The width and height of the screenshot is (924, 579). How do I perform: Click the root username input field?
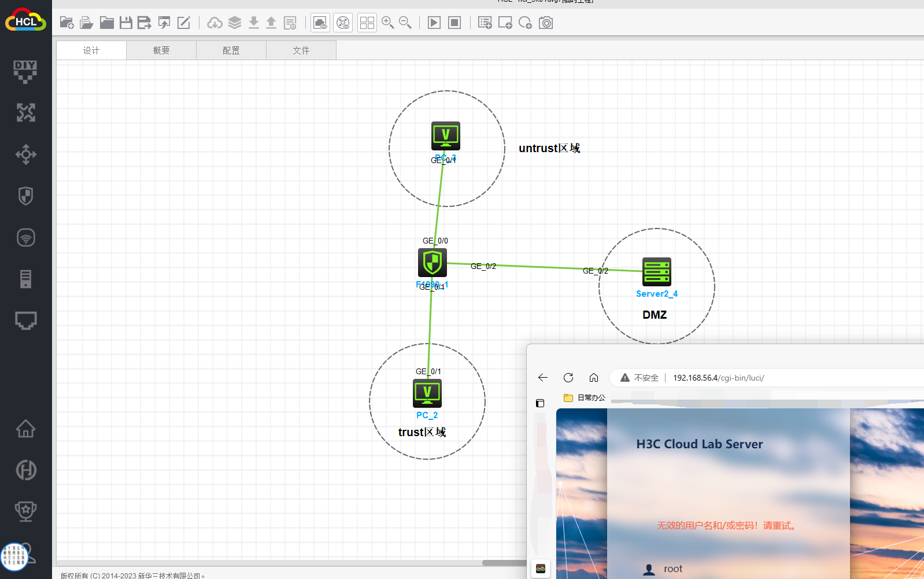(723, 569)
